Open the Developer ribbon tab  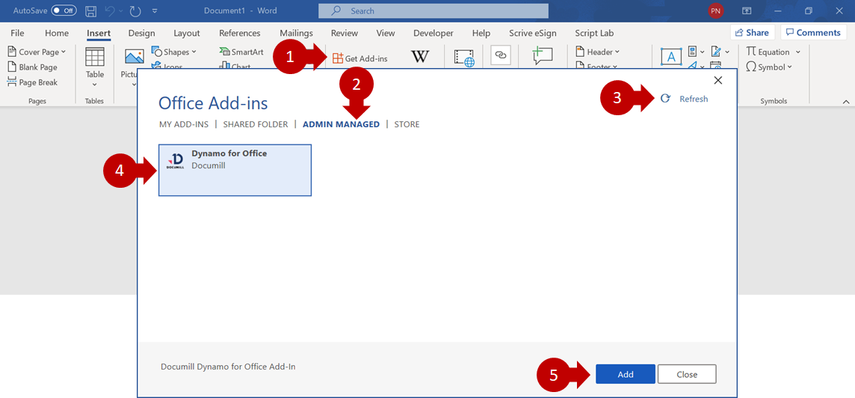click(433, 33)
